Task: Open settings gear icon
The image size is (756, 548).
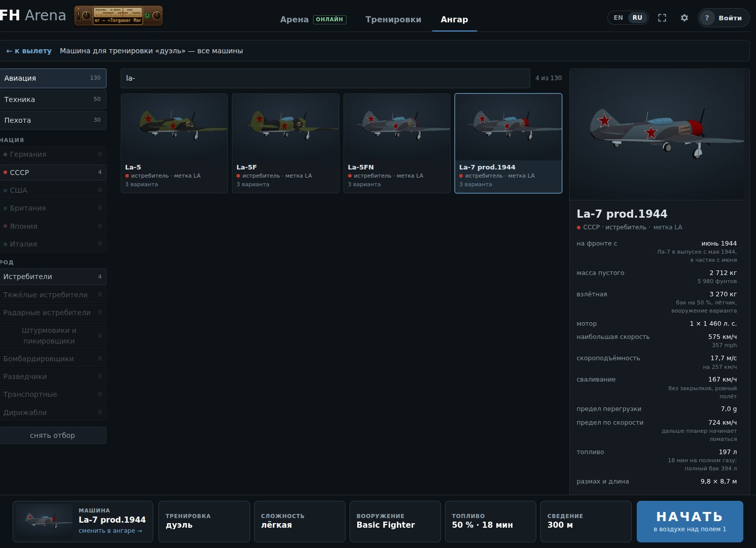Action: click(684, 18)
